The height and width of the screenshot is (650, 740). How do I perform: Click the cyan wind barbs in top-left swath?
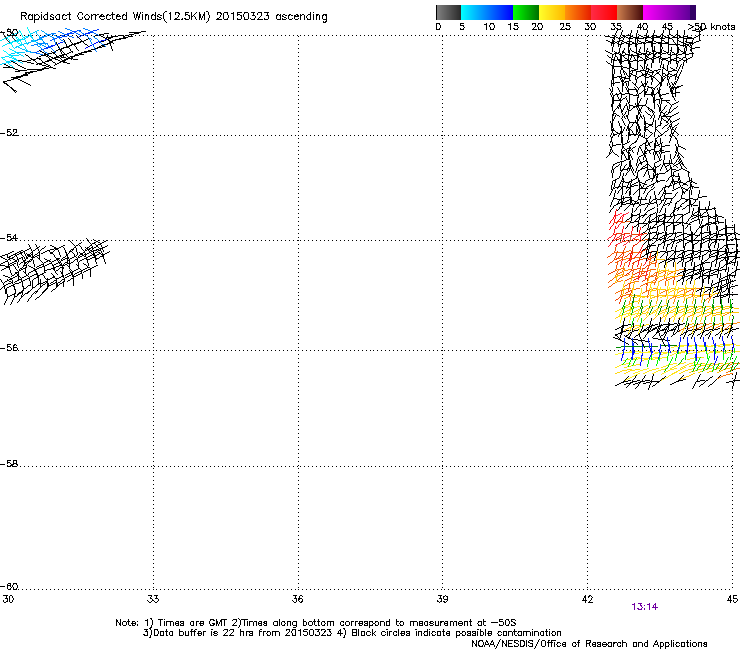(17, 47)
